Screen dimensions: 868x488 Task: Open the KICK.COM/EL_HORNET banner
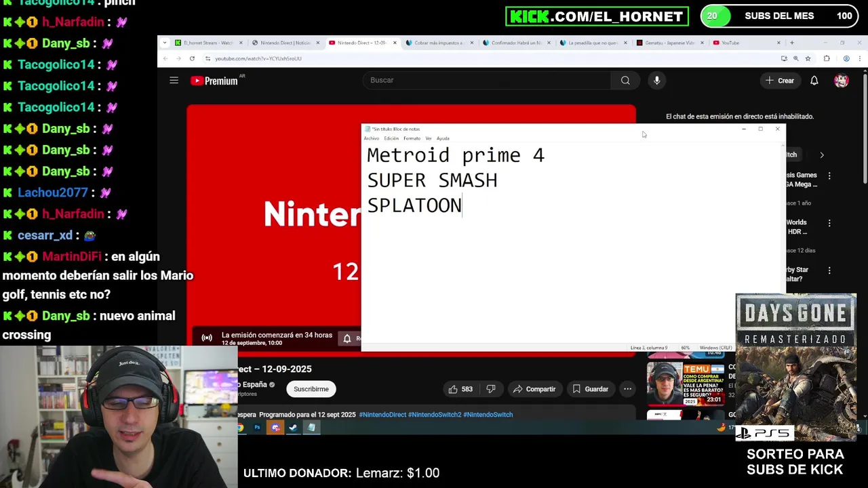tap(597, 16)
